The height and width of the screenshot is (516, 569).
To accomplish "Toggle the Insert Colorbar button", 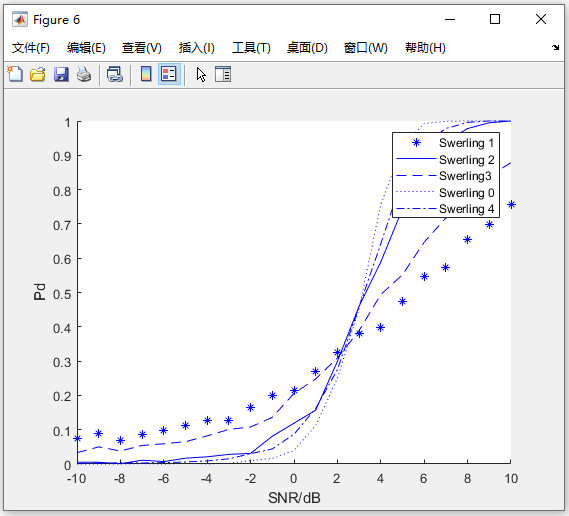I will [146, 74].
